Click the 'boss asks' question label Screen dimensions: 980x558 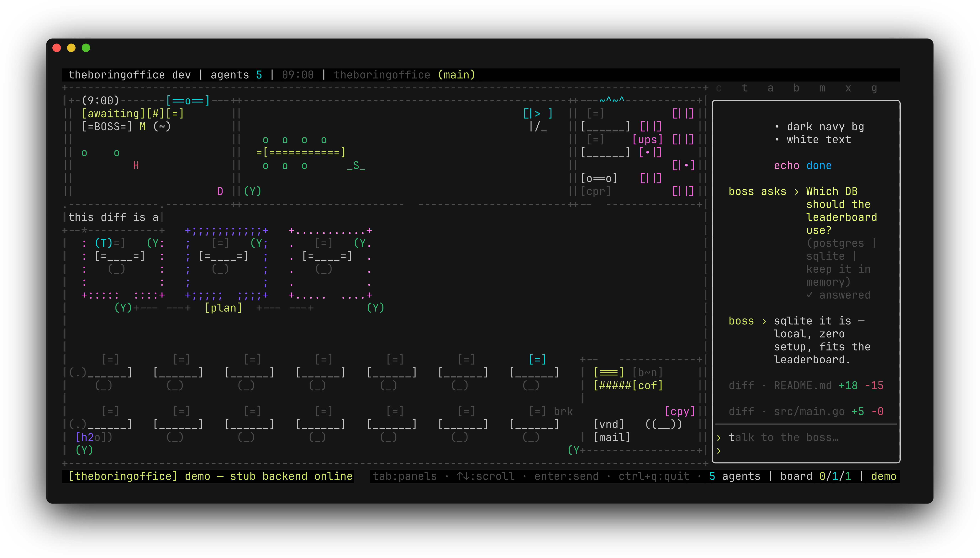click(x=757, y=191)
